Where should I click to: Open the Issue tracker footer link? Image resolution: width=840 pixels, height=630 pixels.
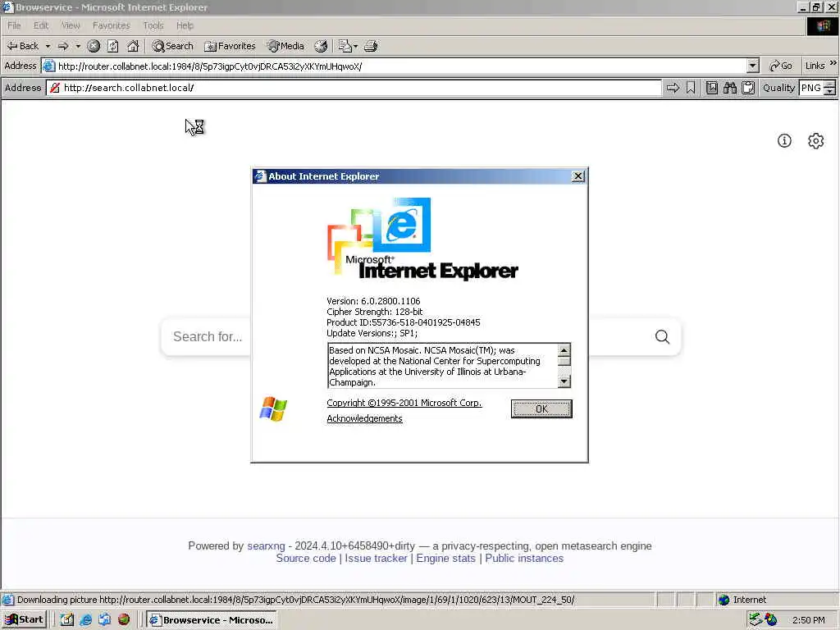click(376, 558)
